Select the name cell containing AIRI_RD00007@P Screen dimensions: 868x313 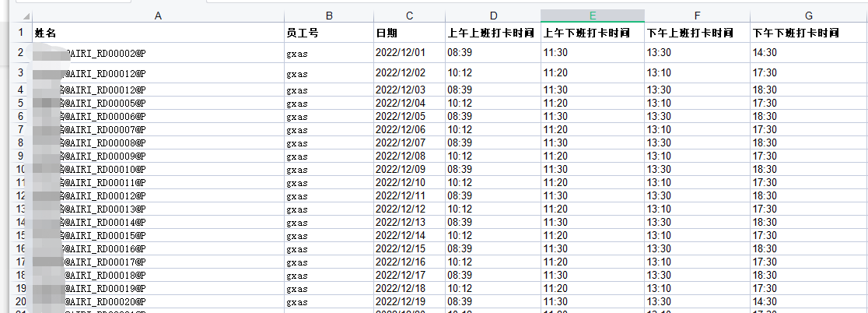point(159,129)
